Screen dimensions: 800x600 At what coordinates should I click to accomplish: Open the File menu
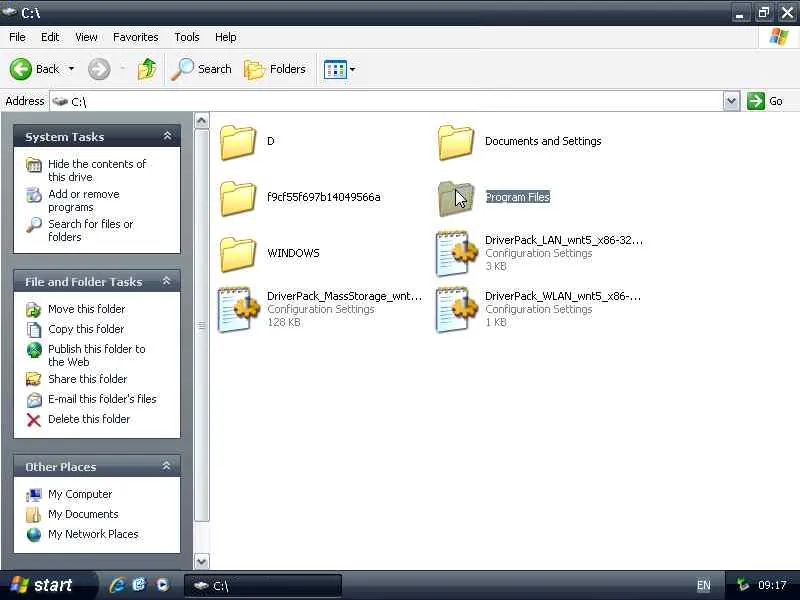click(x=17, y=37)
